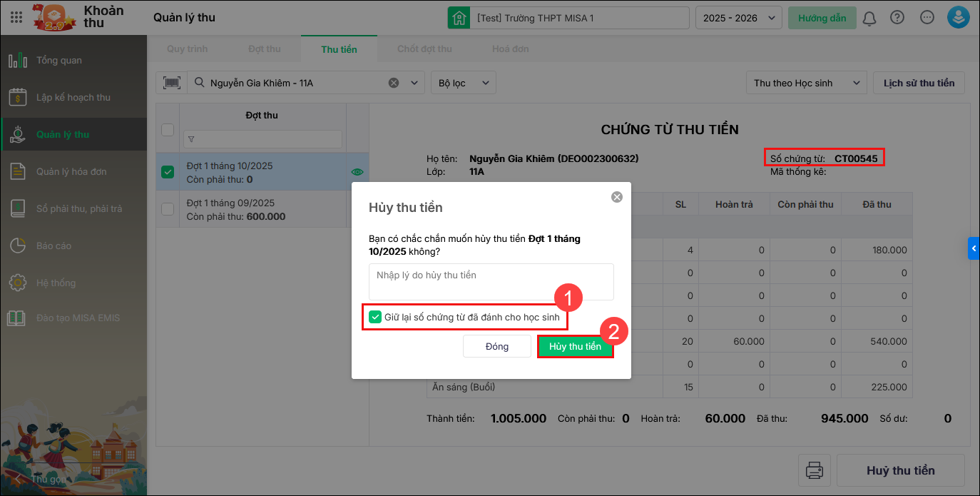Open Đào tạo MISA EMIS

(x=73, y=318)
